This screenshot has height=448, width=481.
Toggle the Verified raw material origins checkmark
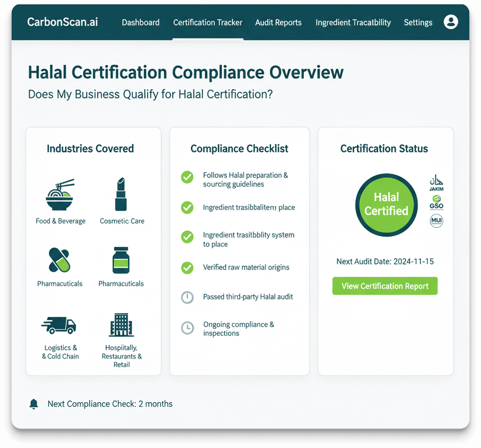pyautogui.click(x=187, y=267)
